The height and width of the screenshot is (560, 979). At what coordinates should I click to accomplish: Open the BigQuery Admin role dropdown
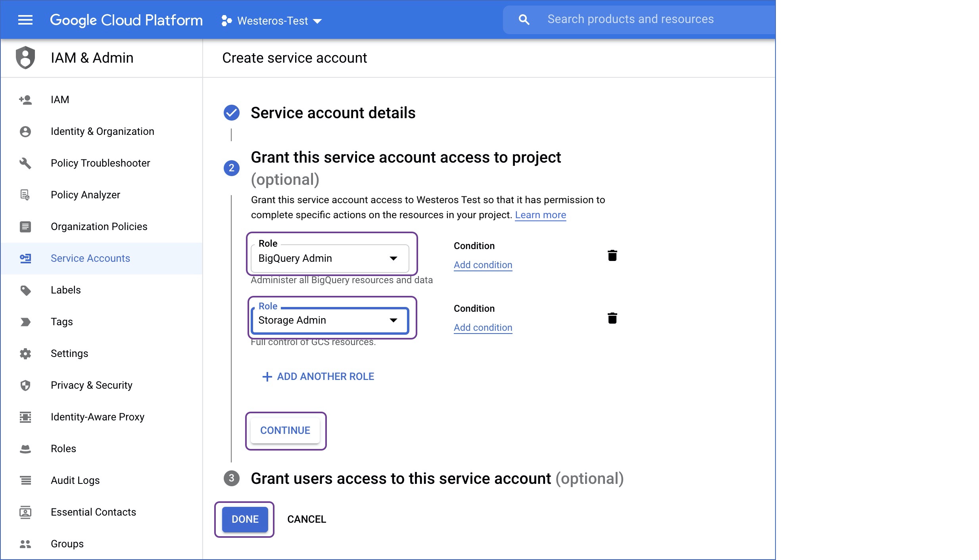393,258
